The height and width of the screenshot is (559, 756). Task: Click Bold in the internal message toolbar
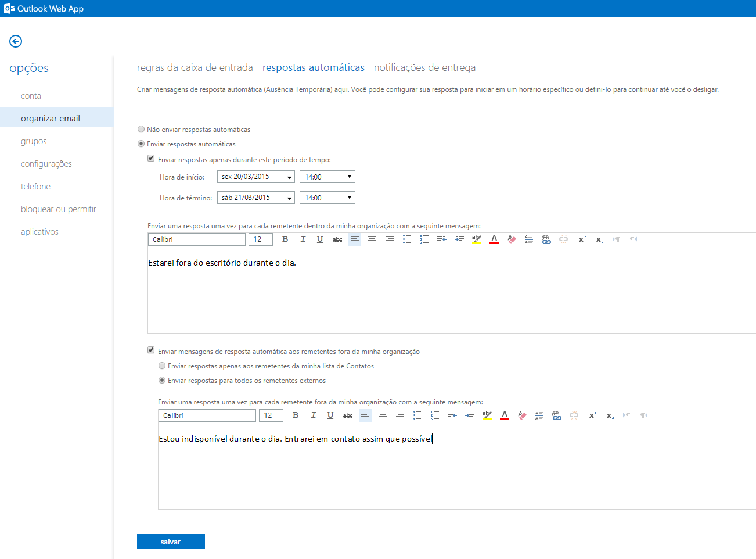tap(285, 239)
